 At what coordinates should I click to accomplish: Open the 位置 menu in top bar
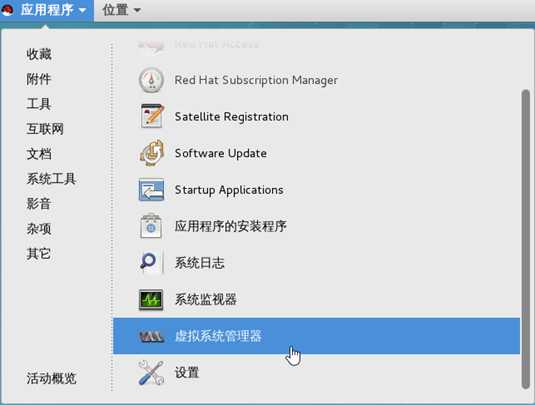(x=121, y=10)
